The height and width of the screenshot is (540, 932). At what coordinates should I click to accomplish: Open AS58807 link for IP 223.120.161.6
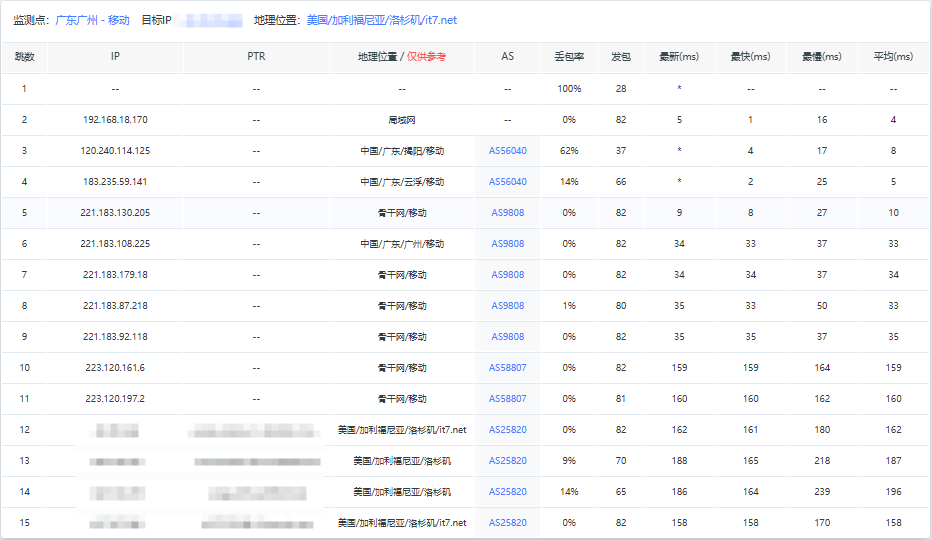point(507,368)
